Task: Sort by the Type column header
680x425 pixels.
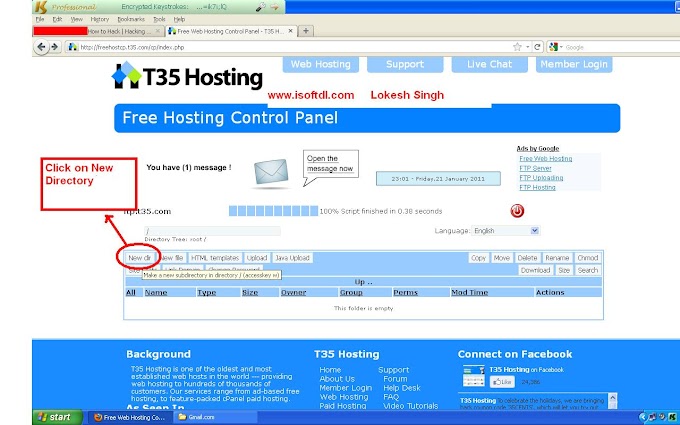Action: click(x=207, y=292)
